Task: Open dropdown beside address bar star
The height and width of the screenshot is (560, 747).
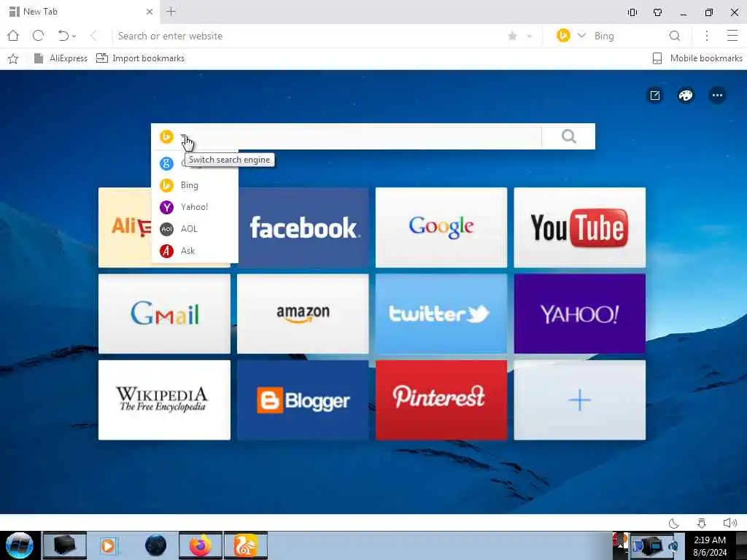Action: pyautogui.click(x=530, y=36)
